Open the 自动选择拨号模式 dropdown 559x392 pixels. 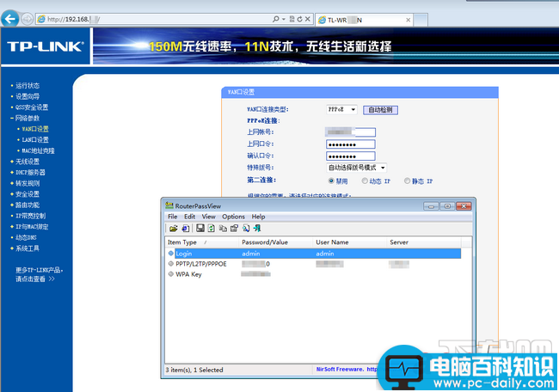click(357, 168)
